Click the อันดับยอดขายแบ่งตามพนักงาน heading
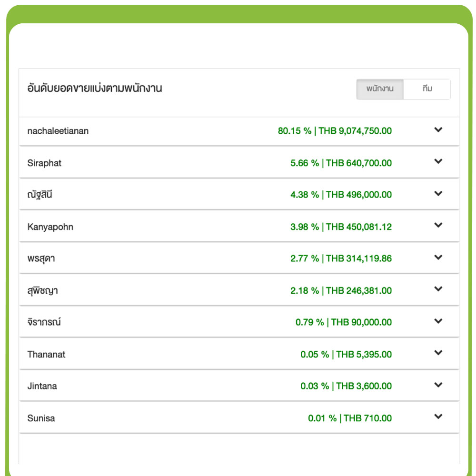Viewport: 476px width, 476px height. (x=95, y=88)
